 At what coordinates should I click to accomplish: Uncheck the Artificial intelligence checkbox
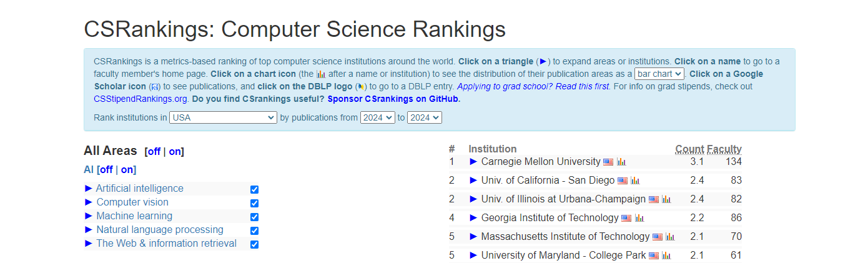point(254,189)
